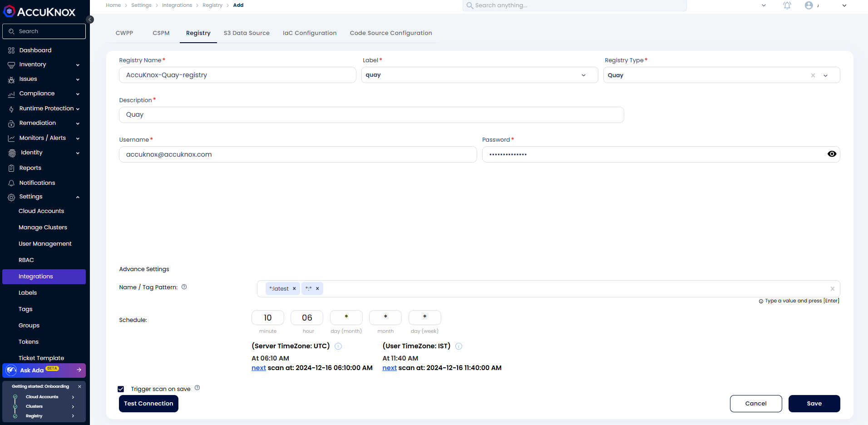The width and height of the screenshot is (868, 425).
Task: Open Manage Clusters in sidebar
Action: click(43, 227)
